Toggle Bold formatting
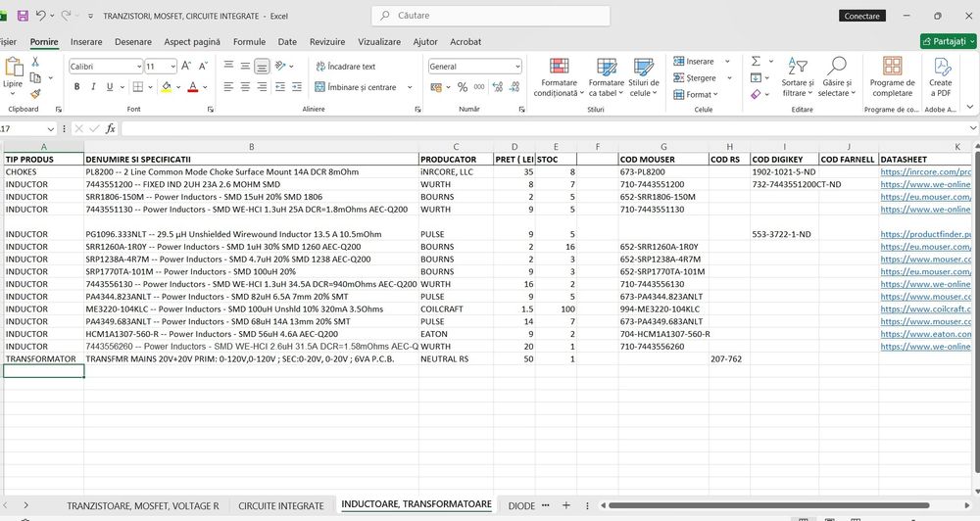The height and width of the screenshot is (521, 980). [76, 87]
